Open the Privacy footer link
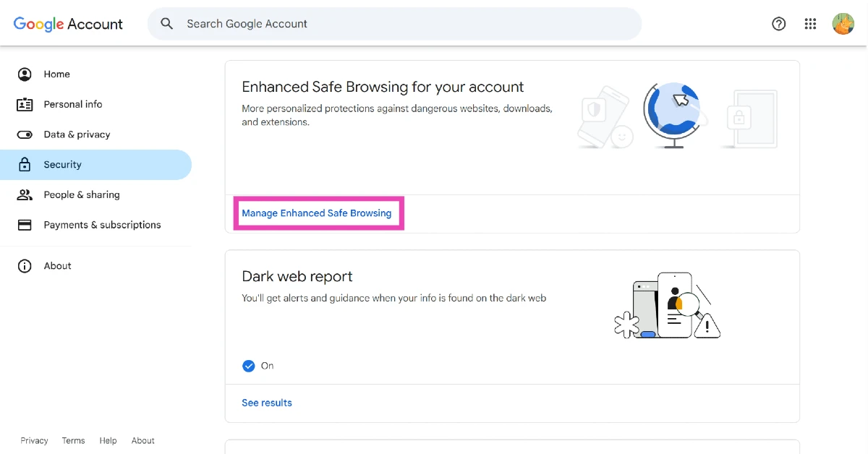 point(34,440)
